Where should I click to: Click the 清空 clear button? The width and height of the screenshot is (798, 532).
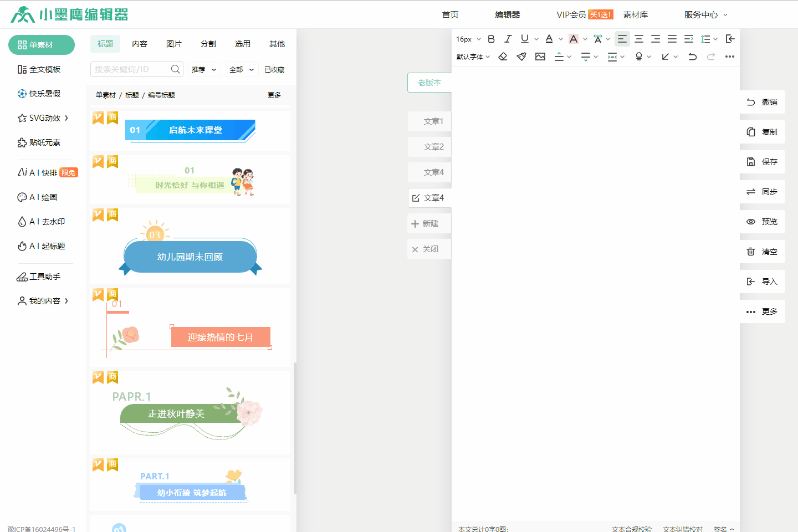tap(763, 252)
